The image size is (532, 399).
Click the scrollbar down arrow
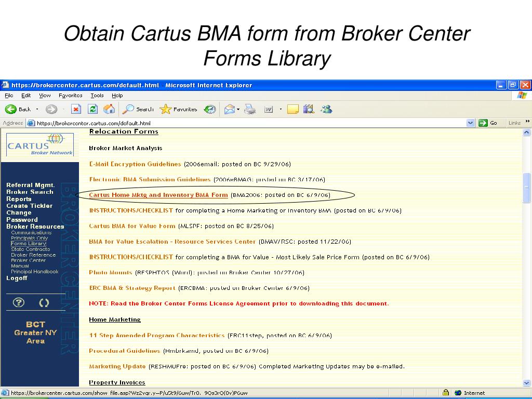coord(526,383)
